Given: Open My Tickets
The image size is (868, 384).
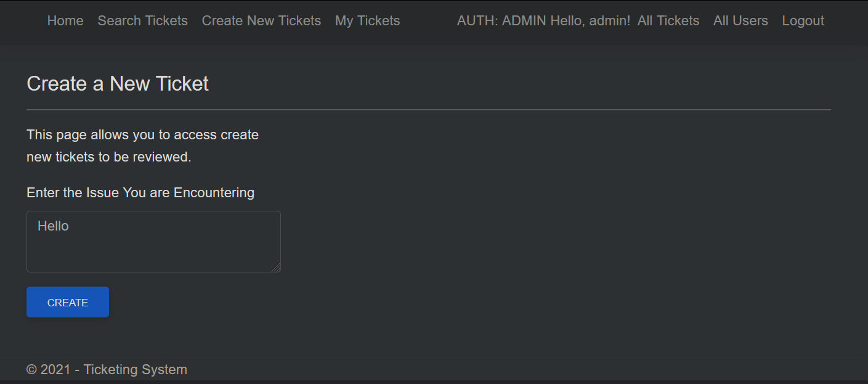Looking at the screenshot, I should click(x=367, y=20).
